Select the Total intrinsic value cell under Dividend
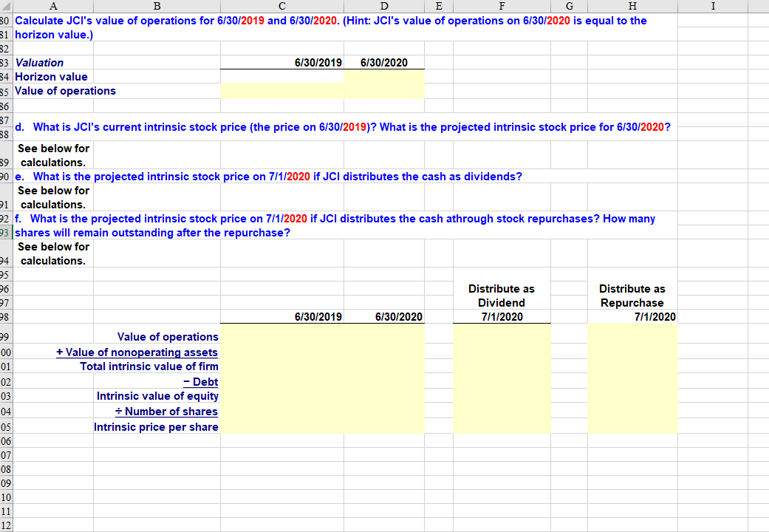This screenshot has width=769, height=532. point(502,366)
